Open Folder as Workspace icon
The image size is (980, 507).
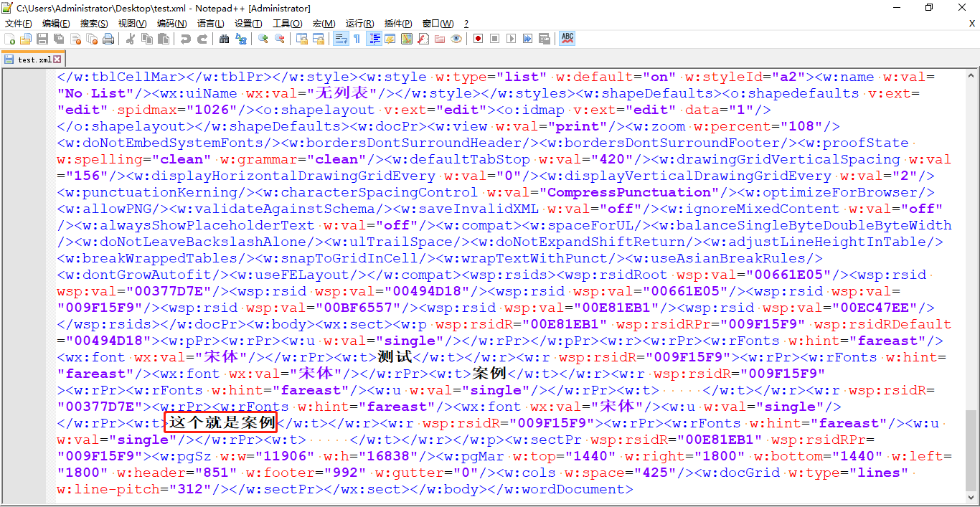tap(440, 39)
